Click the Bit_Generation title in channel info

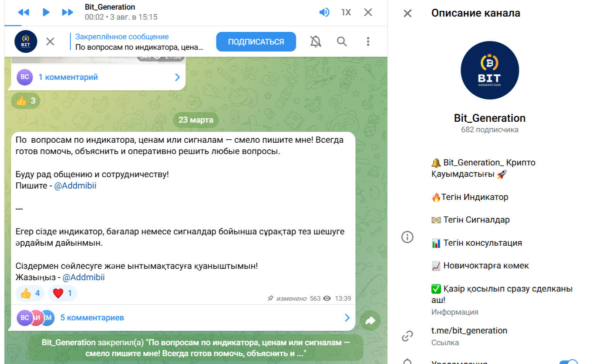490,118
